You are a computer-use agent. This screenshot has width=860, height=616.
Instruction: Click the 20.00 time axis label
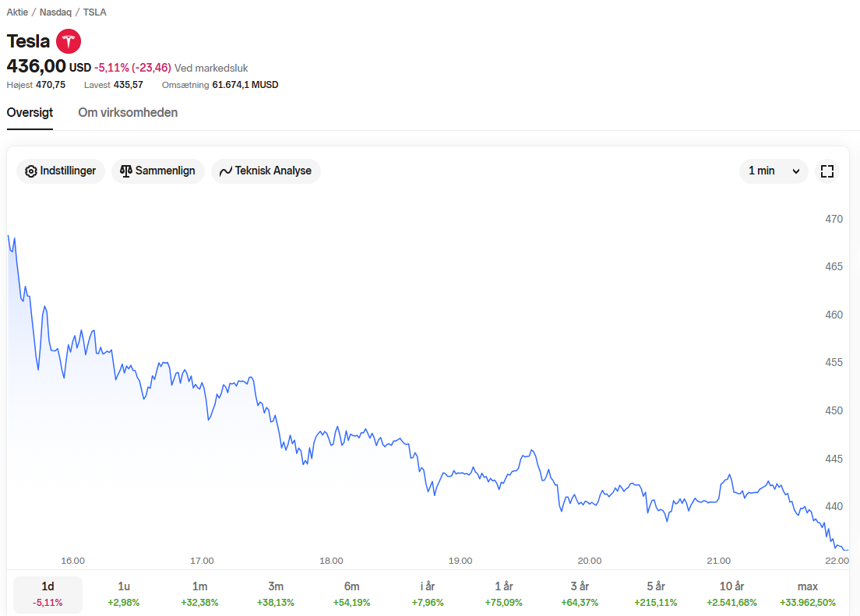coord(590,561)
